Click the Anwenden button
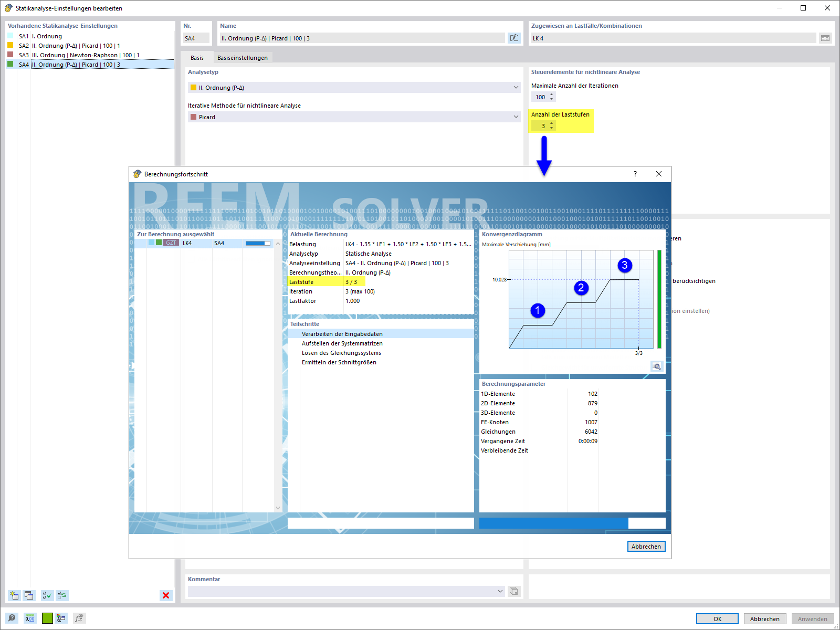This screenshot has width=840, height=630. (x=813, y=619)
